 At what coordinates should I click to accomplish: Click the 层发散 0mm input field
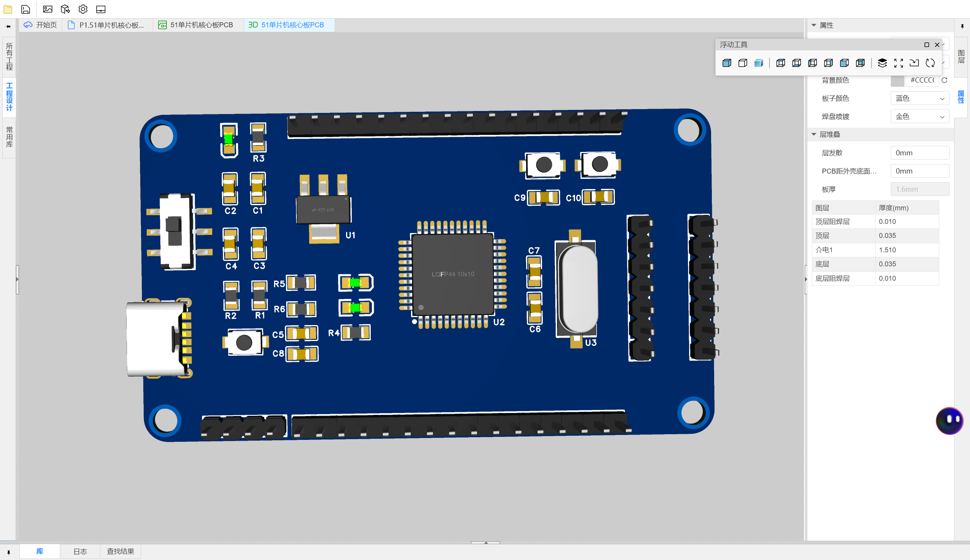[x=920, y=153]
